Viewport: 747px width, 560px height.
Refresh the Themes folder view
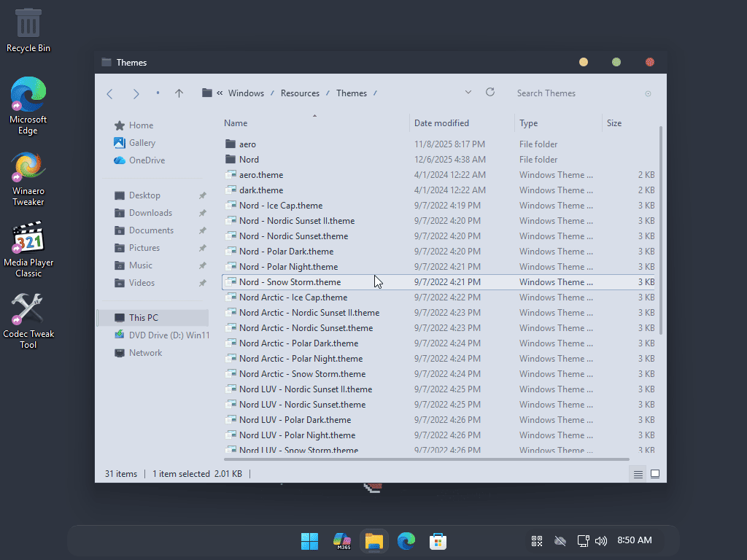(490, 93)
